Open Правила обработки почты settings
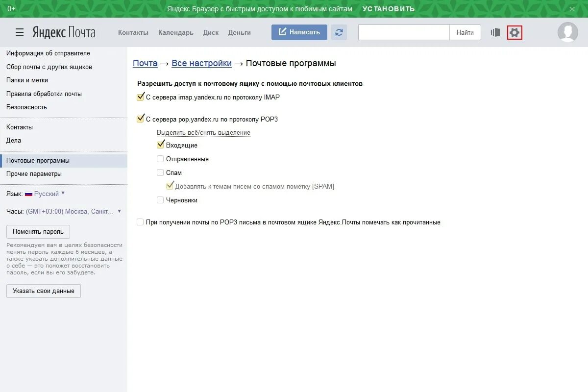 coord(44,94)
